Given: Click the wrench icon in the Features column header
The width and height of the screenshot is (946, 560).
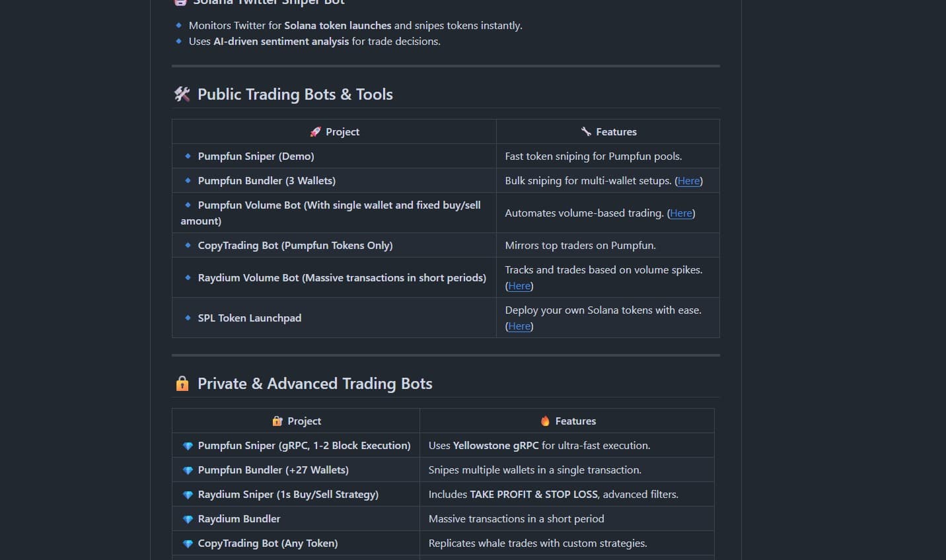Looking at the screenshot, I should click(585, 131).
